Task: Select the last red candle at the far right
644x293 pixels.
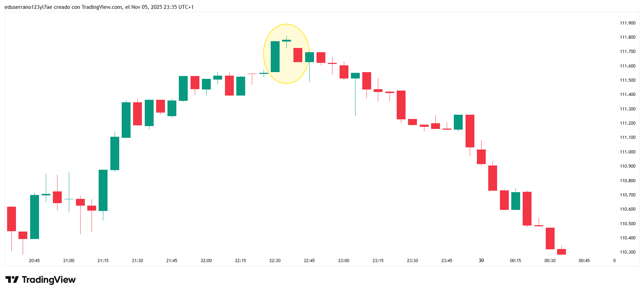Action: (x=561, y=252)
